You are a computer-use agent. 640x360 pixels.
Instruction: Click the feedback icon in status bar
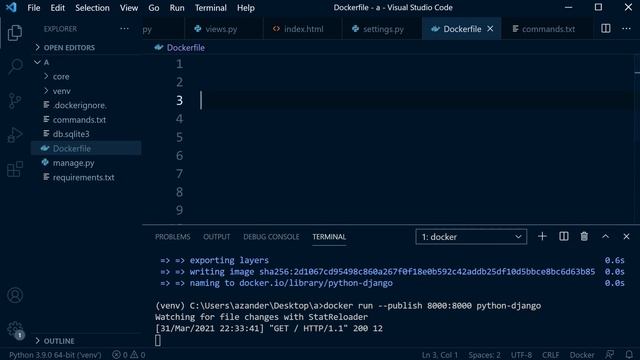[x=610, y=355]
